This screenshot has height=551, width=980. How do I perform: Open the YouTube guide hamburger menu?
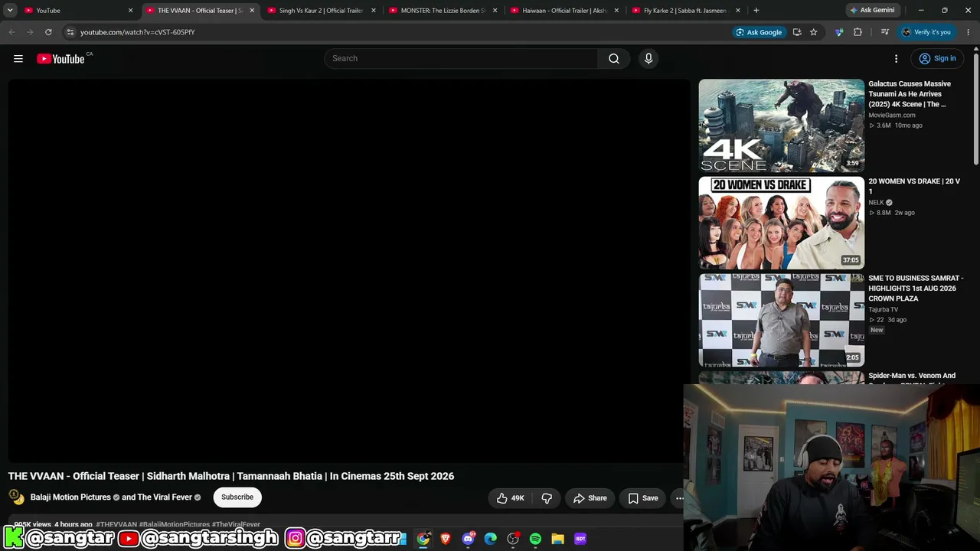tap(18, 59)
